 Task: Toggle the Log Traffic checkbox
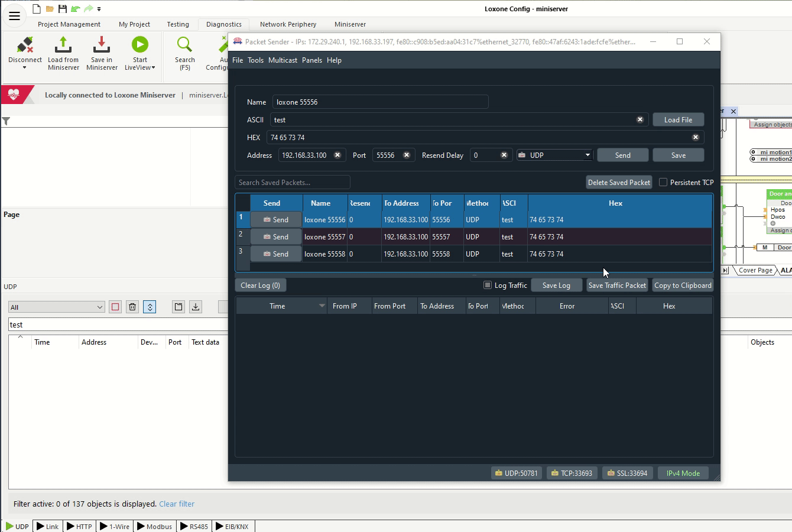tap(488, 285)
